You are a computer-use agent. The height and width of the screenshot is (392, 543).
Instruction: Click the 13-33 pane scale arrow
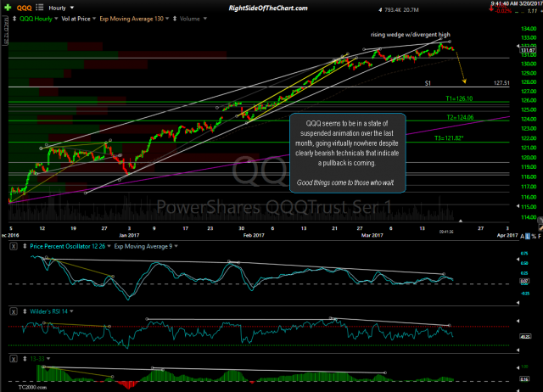[x=518, y=367]
